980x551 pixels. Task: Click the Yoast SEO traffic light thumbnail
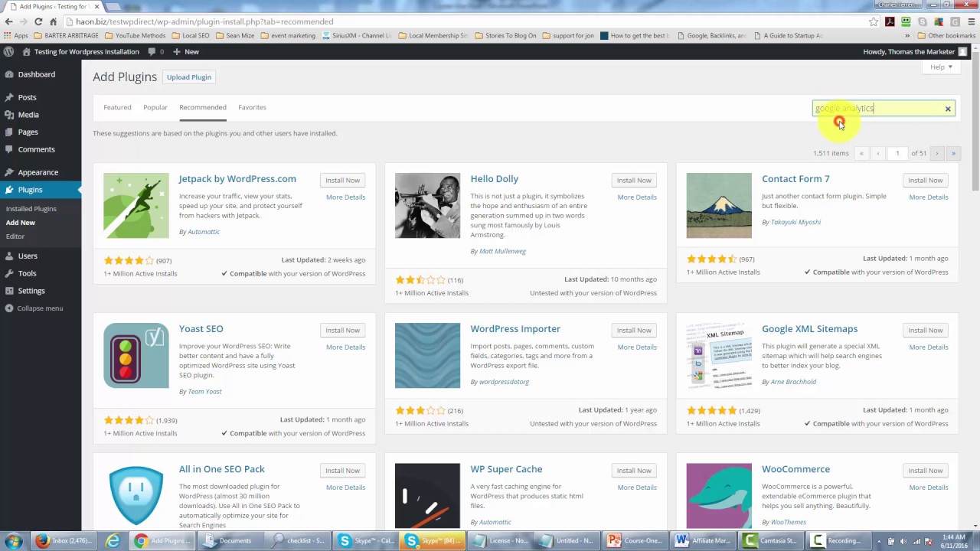tap(136, 356)
